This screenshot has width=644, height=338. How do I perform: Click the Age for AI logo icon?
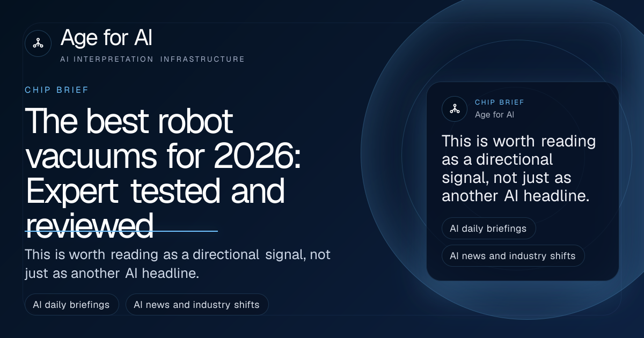[38, 43]
